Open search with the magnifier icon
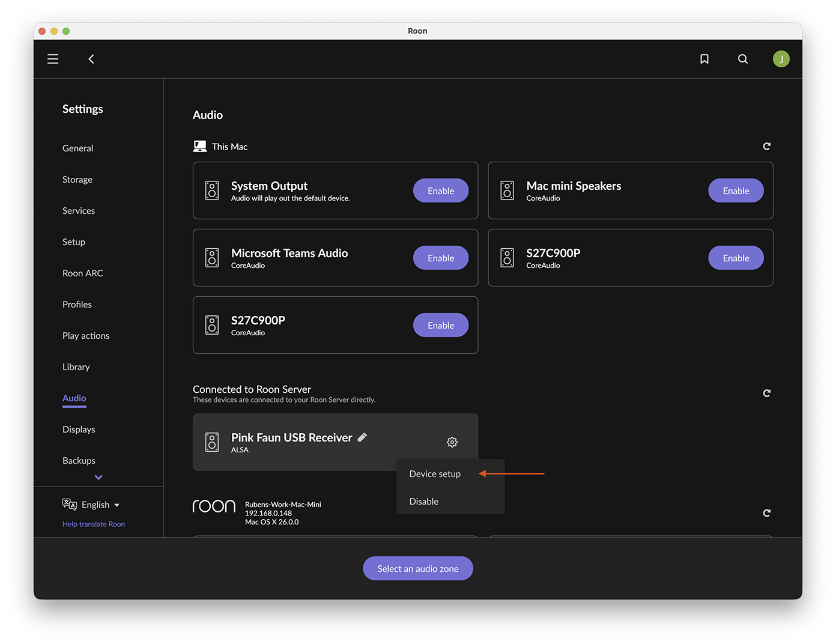Screen dimensions: 836x644 (743, 59)
